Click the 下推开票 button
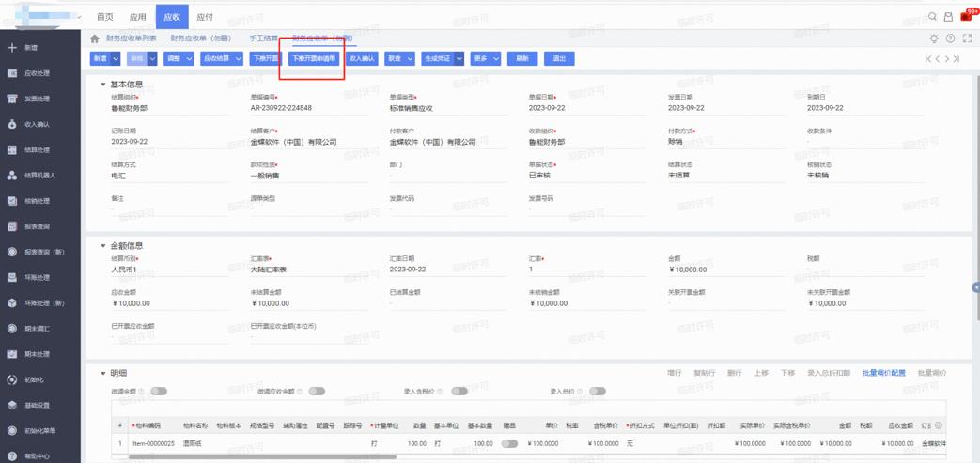980x463 pixels. (x=266, y=59)
